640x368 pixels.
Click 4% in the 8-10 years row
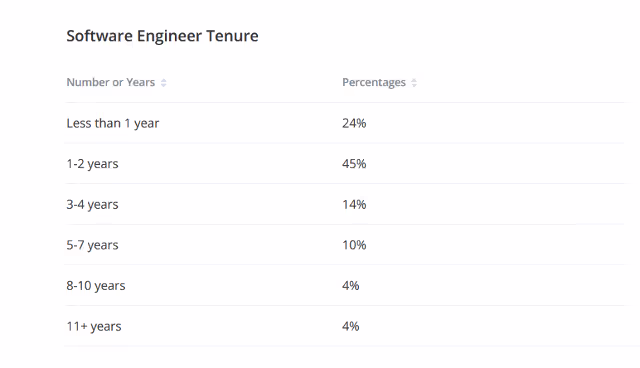pos(351,286)
